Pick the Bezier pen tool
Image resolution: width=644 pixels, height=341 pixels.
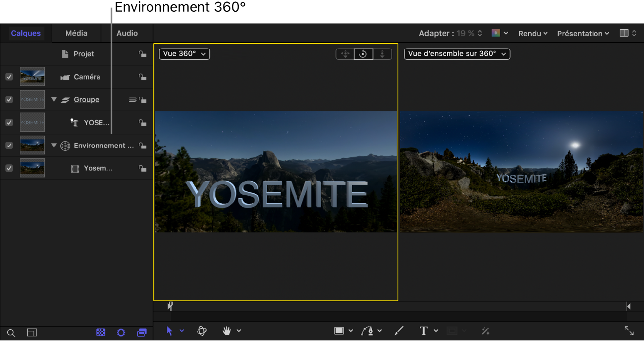point(368,330)
